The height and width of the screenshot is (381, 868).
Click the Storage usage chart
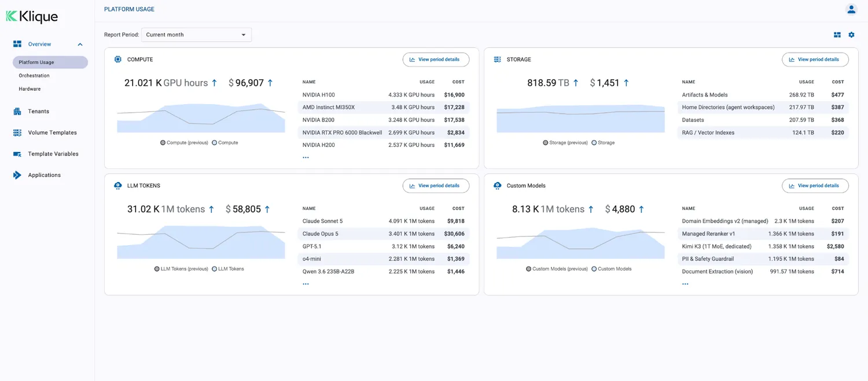pos(580,118)
